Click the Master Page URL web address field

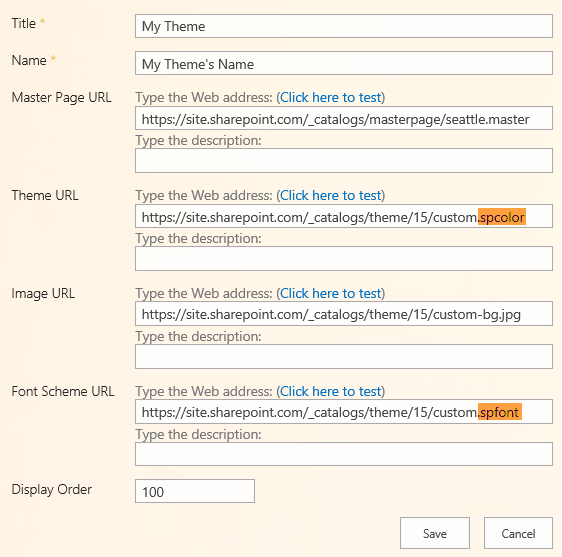click(344, 118)
